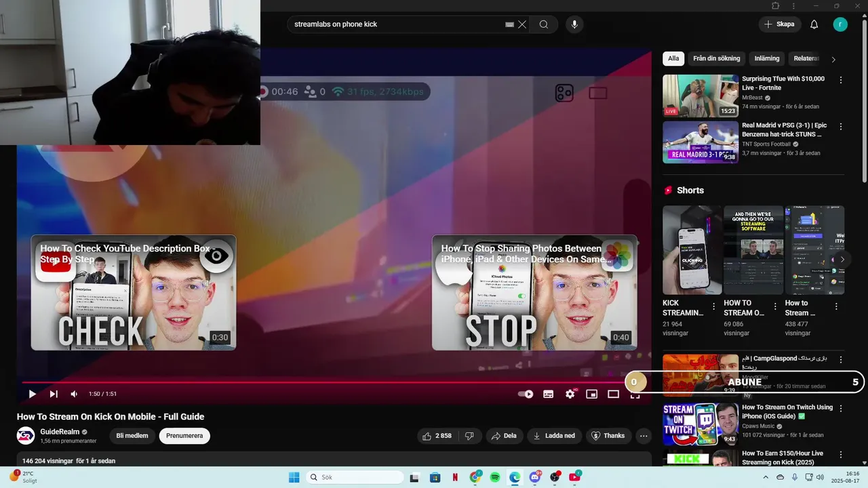Screen dimensions: 868x488
Task: Run search with magnifier button
Action: 544,24
